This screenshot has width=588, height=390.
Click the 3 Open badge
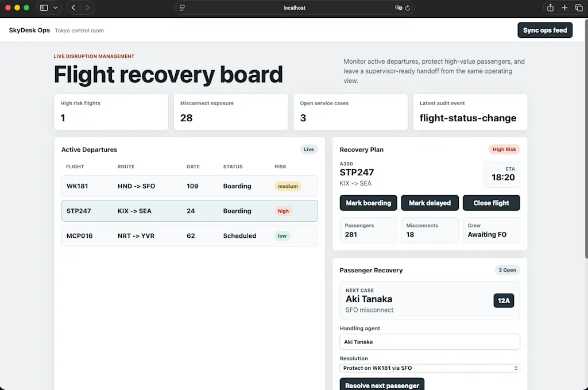(x=507, y=270)
